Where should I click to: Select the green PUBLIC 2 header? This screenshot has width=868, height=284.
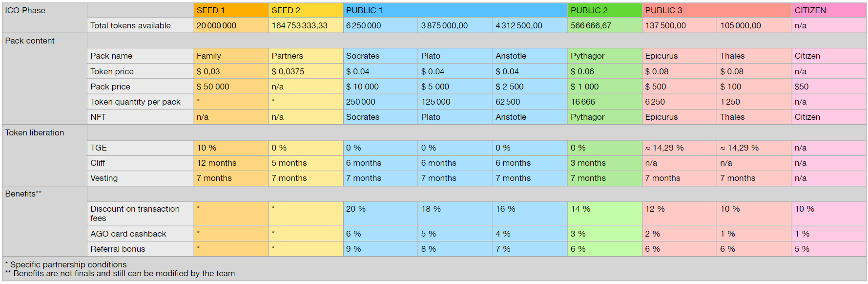[x=604, y=10]
